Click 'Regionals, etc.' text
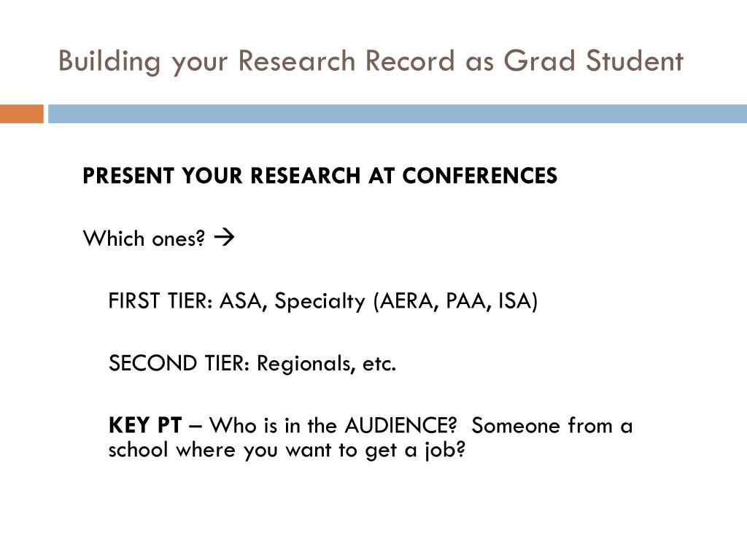 coord(326,364)
